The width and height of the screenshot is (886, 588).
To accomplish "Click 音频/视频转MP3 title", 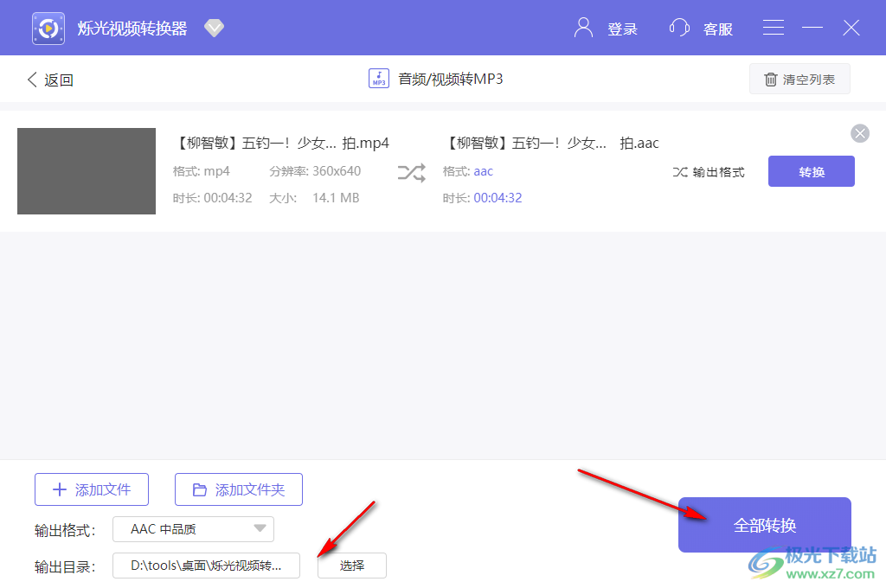I will coord(450,79).
